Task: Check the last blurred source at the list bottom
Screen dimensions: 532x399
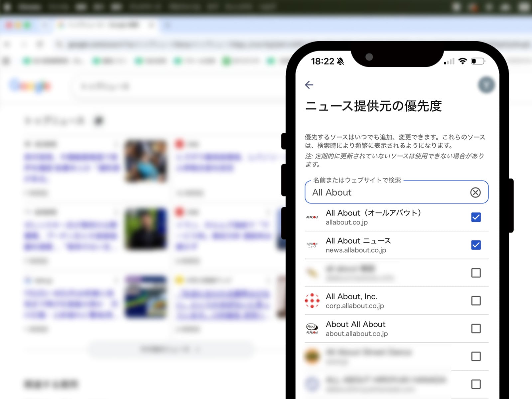Action: click(x=476, y=384)
